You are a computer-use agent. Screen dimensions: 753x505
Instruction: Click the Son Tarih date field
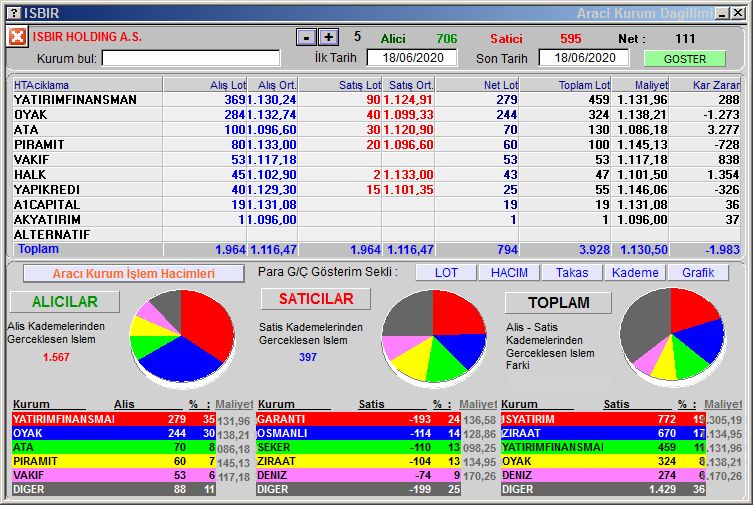click(584, 58)
